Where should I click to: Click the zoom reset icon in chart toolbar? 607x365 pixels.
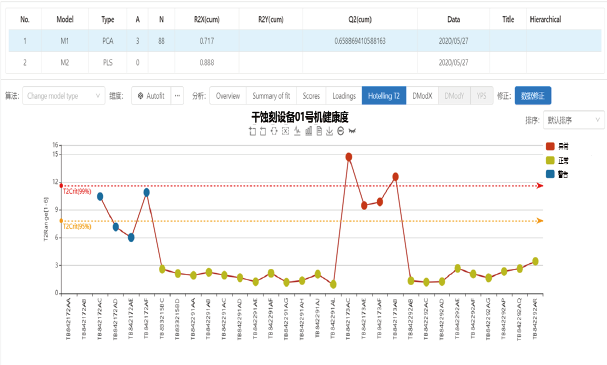263,131
